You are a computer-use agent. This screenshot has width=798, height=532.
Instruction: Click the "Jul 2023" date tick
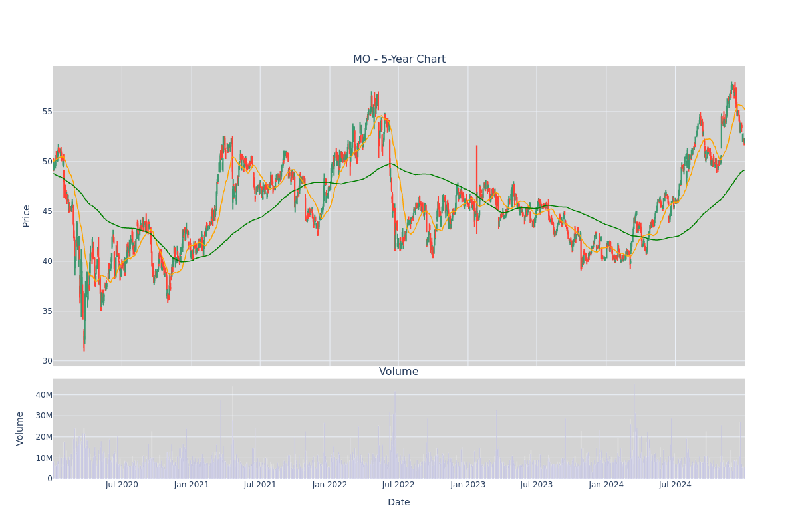pos(537,485)
